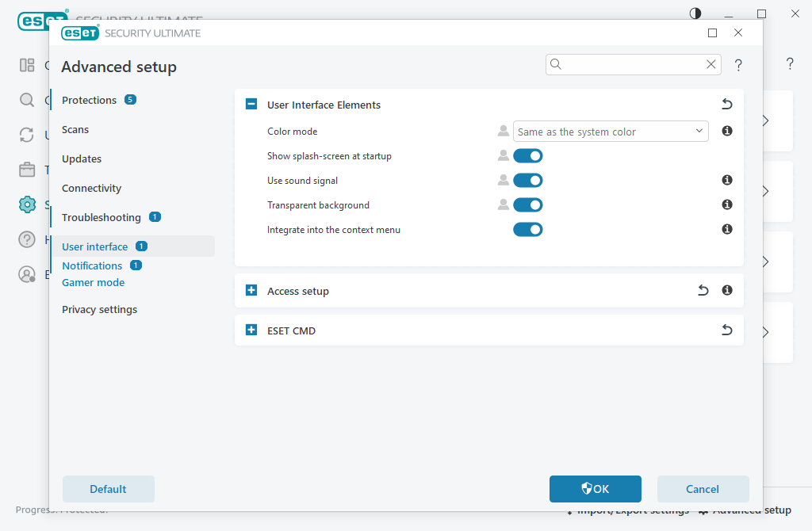Click the Advanced setup heading text
The width and height of the screenshot is (812, 531).
click(119, 67)
